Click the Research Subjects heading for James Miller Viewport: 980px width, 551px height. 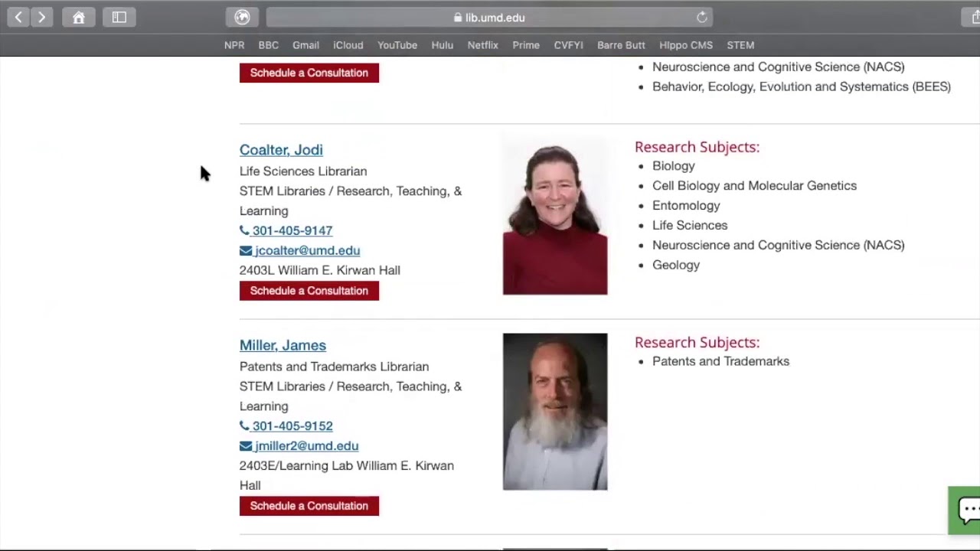point(697,342)
